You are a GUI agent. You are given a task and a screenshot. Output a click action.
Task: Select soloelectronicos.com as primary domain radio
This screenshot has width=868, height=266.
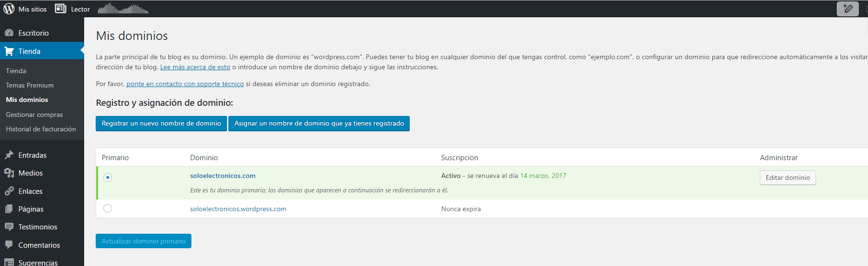pyautogui.click(x=108, y=177)
